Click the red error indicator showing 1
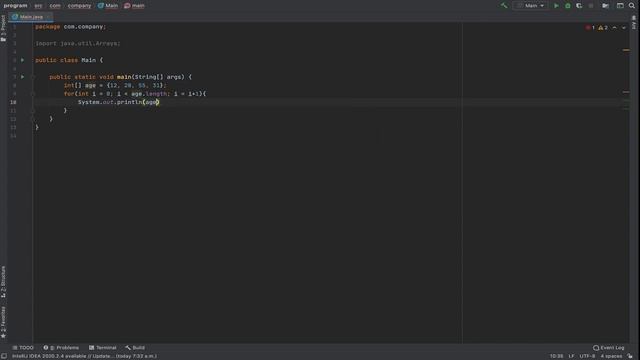 pos(590,27)
